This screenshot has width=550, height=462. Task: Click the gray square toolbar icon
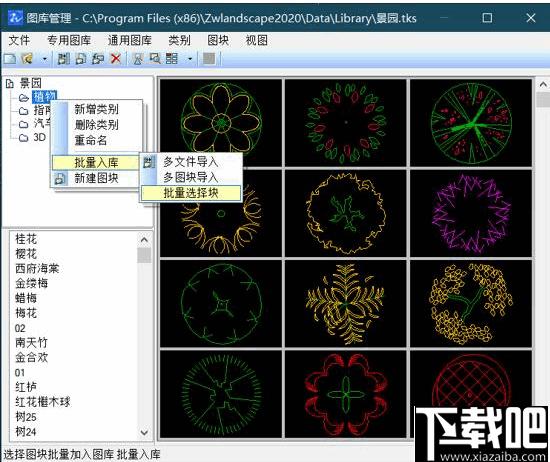click(x=209, y=59)
